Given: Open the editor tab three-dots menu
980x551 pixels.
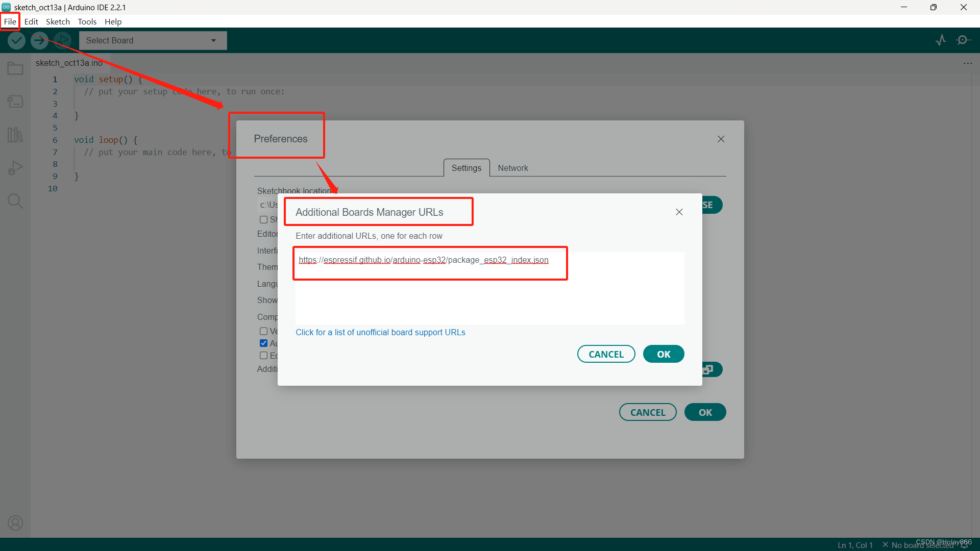Looking at the screenshot, I should pyautogui.click(x=968, y=63).
